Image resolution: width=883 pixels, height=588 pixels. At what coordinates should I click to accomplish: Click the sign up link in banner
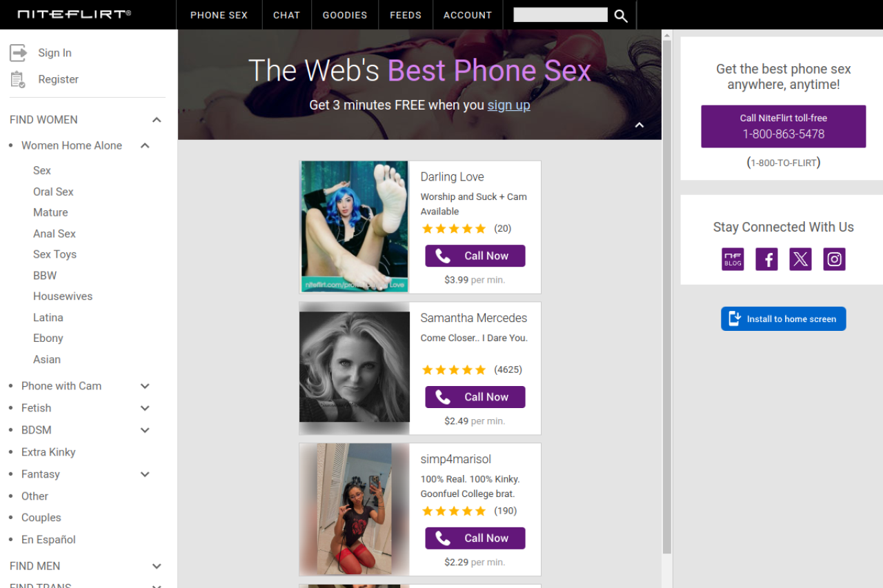pyautogui.click(x=508, y=105)
